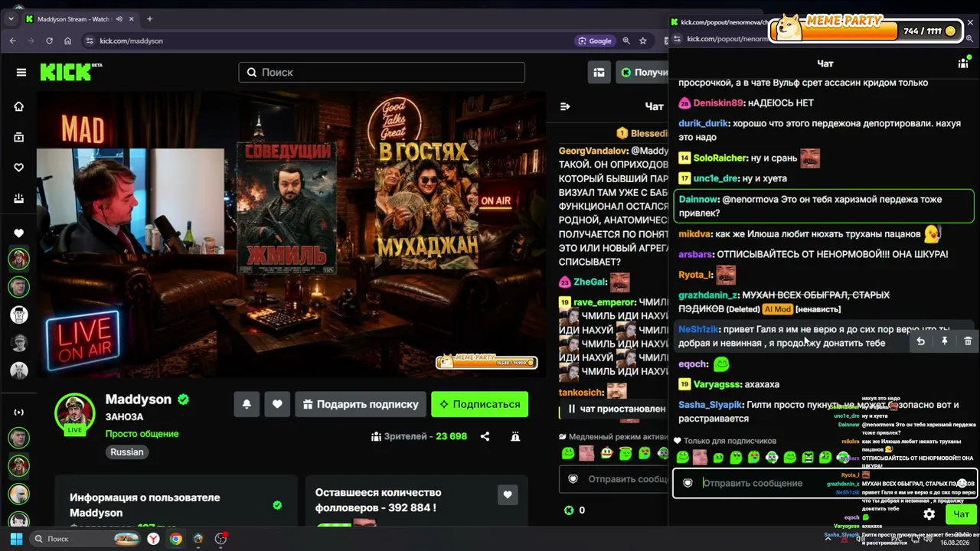Open Deniskin89 user profile in chat
The image size is (980, 551).
(x=718, y=103)
